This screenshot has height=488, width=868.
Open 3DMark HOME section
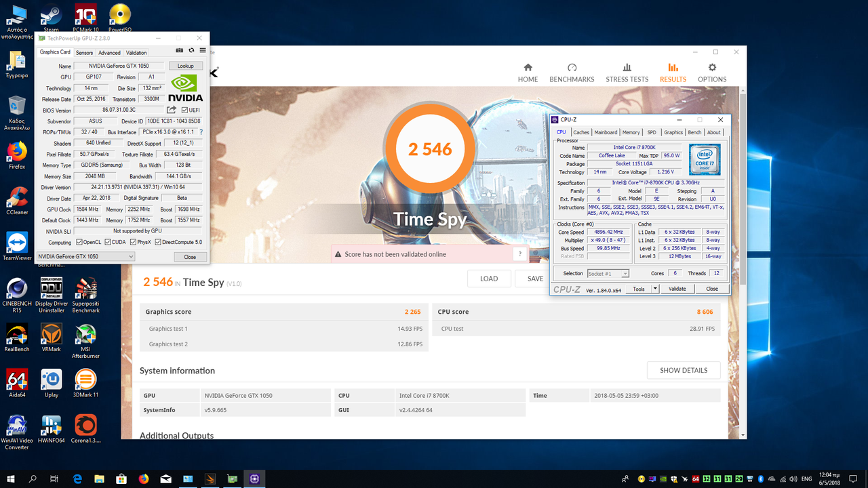pos(528,73)
